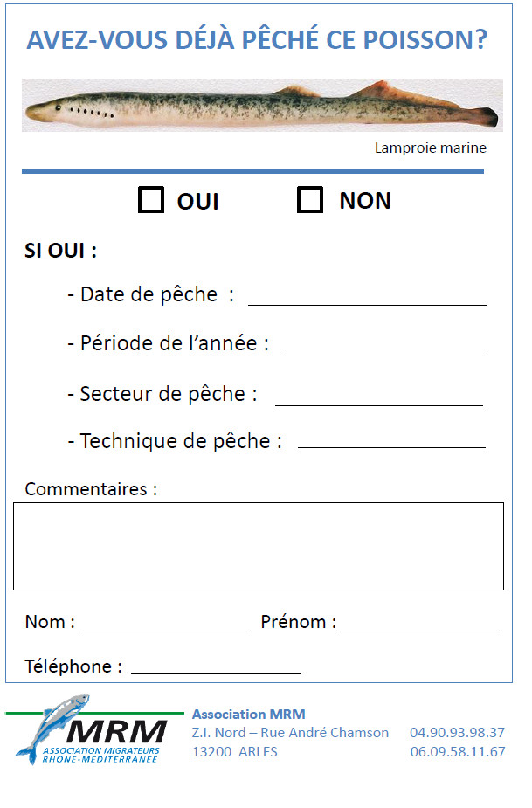Click the Z.I. Nord Rue André Chamson address
This screenshot has width=532, height=808.
290,733
